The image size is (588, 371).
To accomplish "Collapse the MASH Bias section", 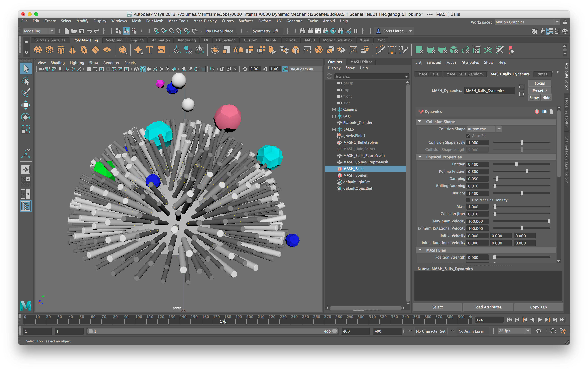I will coord(420,250).
